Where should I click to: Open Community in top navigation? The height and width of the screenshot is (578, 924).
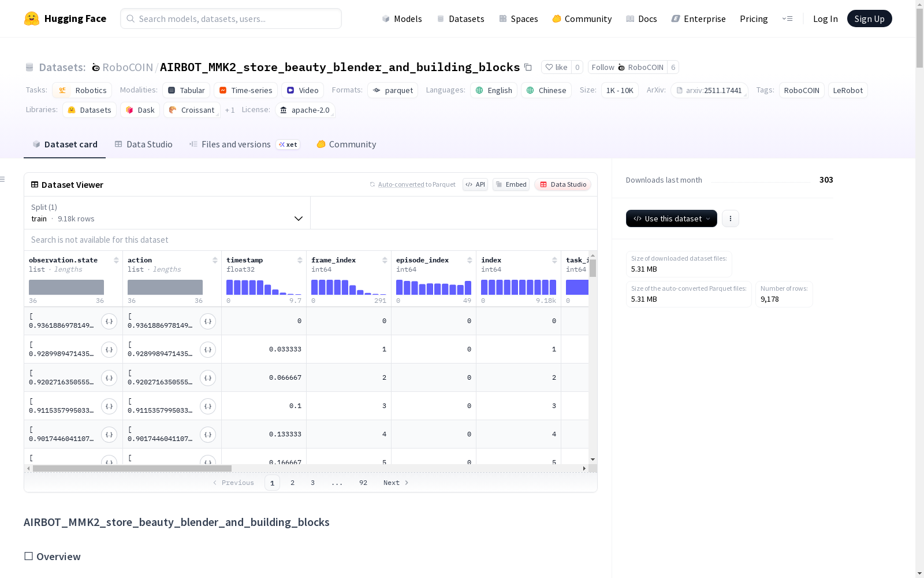(x=582, y=18)
